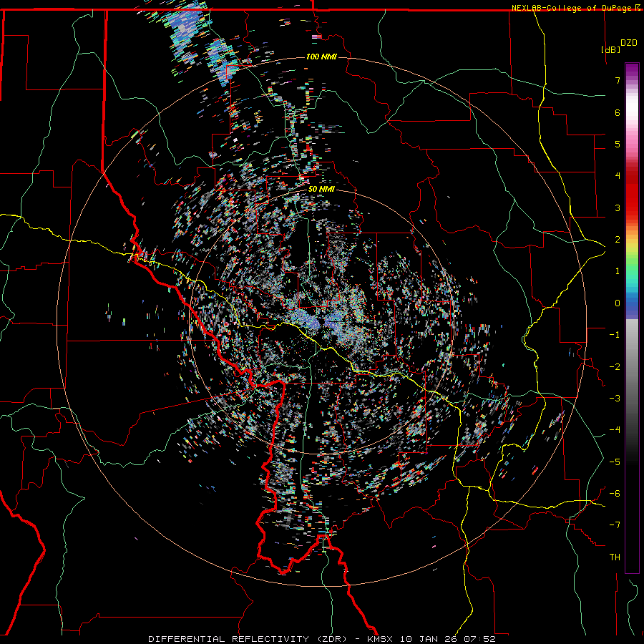Click the 50 NMI range ring label
This screenshot has height=644, width=644.
pyautogui.click(x=321, y=189)
